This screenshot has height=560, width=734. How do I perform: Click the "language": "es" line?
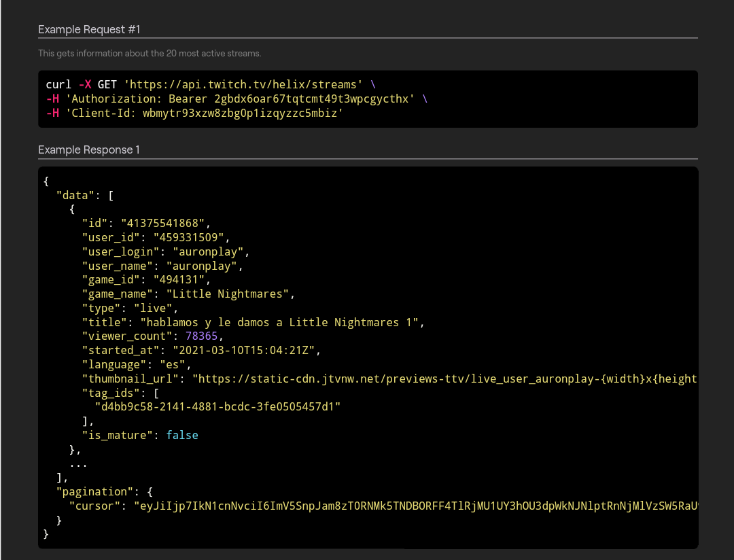click(x=137, y=365)
